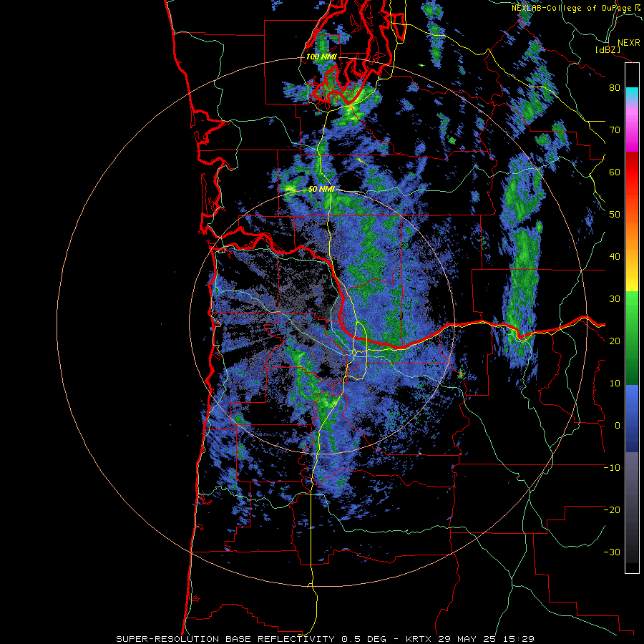Click the 40 value on the dBZ scale
The height and width of the screenshot is (644, 644).
pos(615,257)
